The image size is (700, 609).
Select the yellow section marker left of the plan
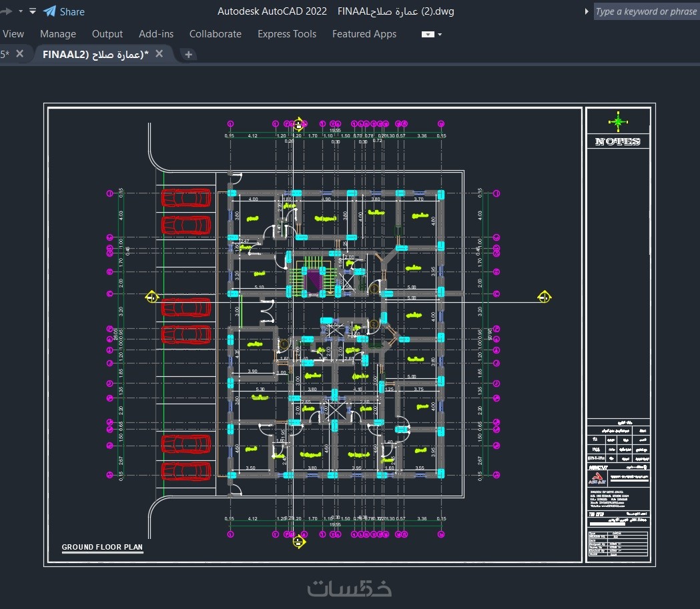(151, 296)
